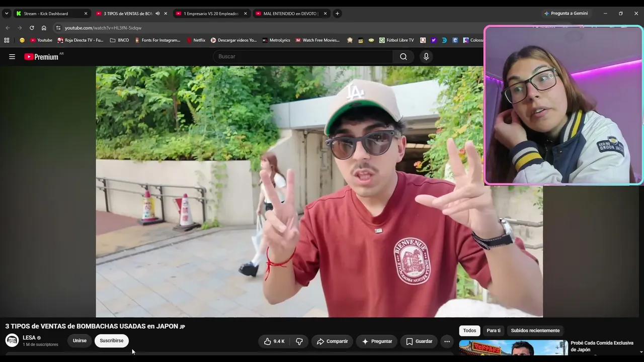Screen dimensions: 644x362
Task: Click the Preguntar ask button
Action: pos(377,341)
